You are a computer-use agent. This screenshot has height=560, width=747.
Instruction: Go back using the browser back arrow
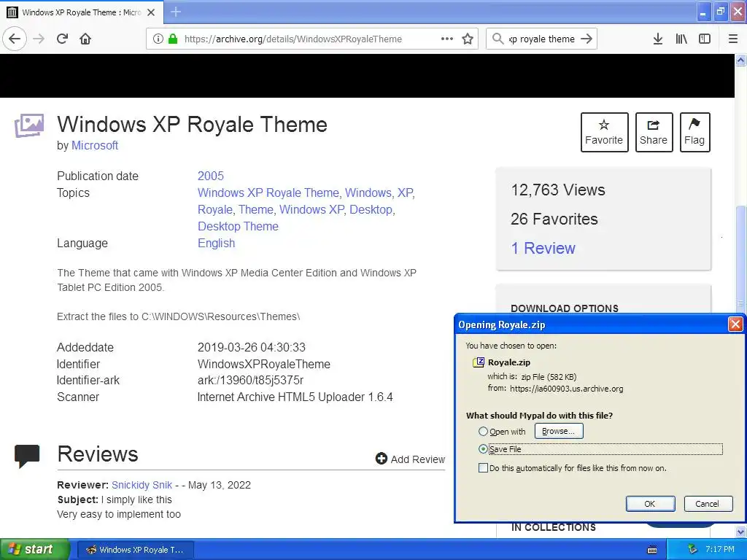(15, 39)
